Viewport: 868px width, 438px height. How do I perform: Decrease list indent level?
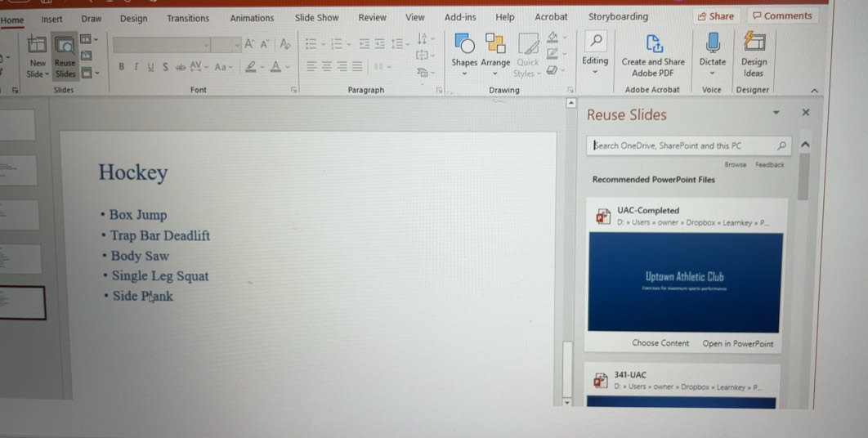[x=364, y=44]
